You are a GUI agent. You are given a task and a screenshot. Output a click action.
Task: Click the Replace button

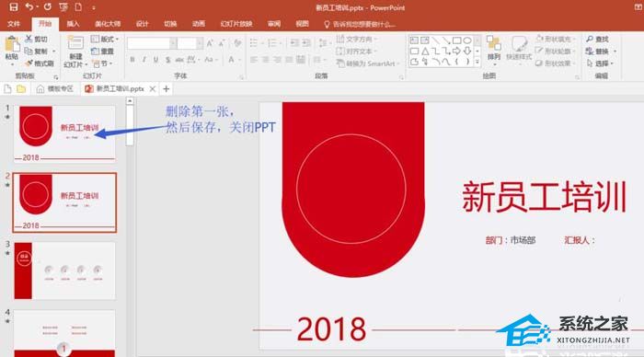click(601, 52)
